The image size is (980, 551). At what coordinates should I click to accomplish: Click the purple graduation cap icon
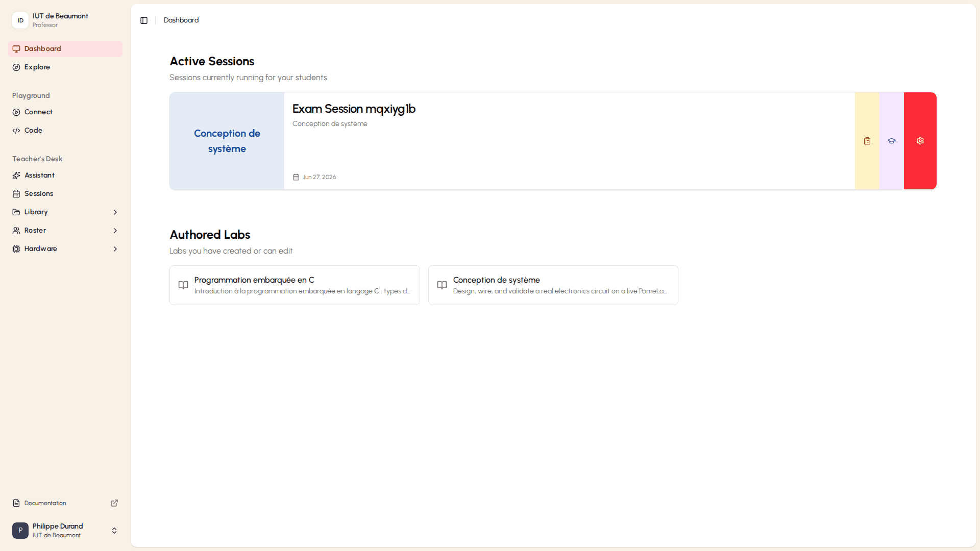pyautogui.click(x=892, y=141)
